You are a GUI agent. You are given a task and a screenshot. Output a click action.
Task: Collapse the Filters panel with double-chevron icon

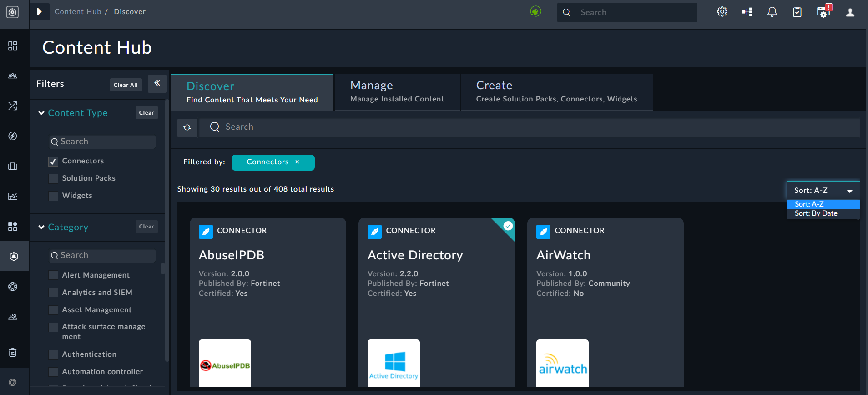tap(157, 83)
